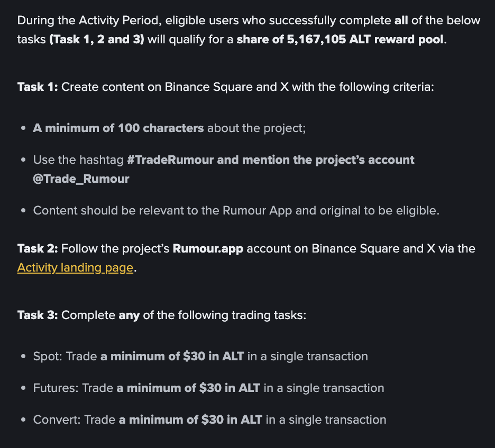Click the bold word 'any' in Task 3
This screenshot has height=448, width=495.
[129, 315]
